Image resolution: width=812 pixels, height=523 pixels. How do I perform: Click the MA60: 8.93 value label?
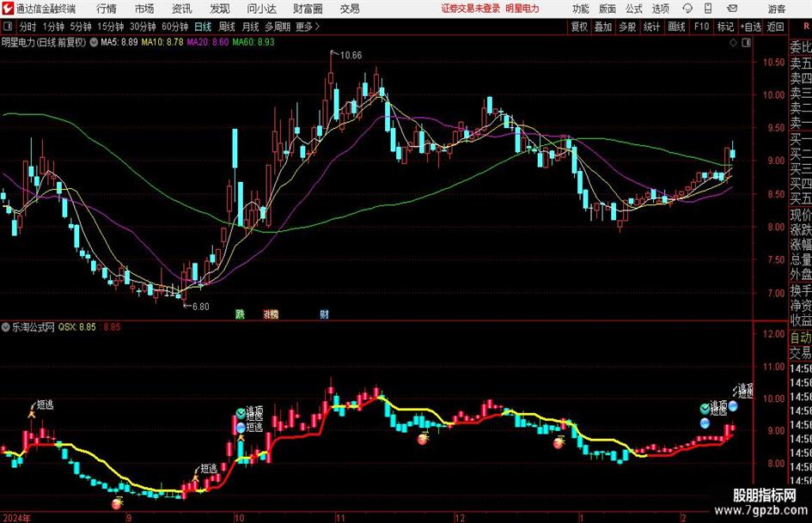click(x=253, y=42)
